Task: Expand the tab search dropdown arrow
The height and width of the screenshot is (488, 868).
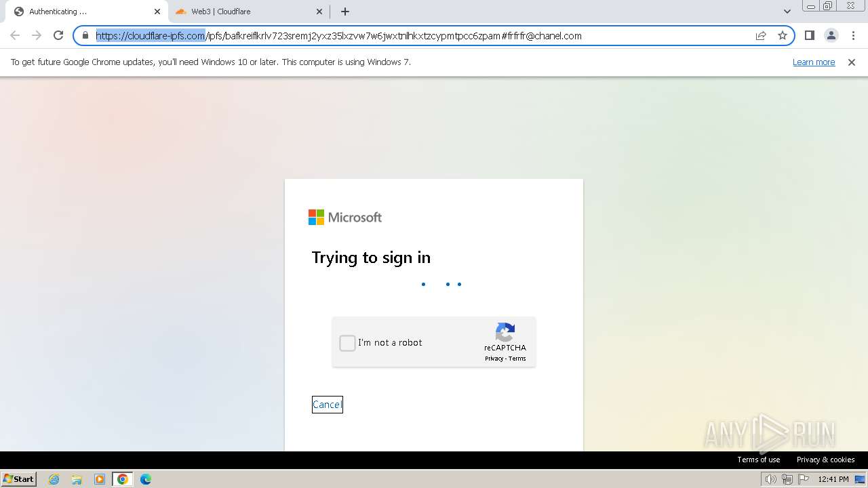Action: point(787,12)
